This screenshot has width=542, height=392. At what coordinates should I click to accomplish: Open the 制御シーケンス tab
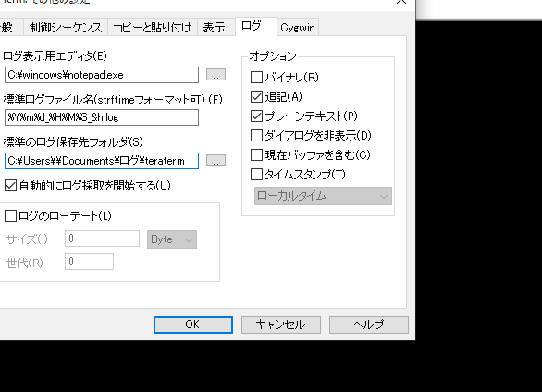pos(66,28)
